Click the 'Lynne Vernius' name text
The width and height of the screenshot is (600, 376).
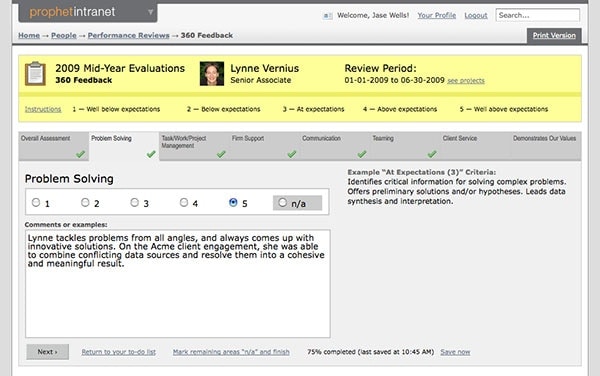click(x=264, y=68)
